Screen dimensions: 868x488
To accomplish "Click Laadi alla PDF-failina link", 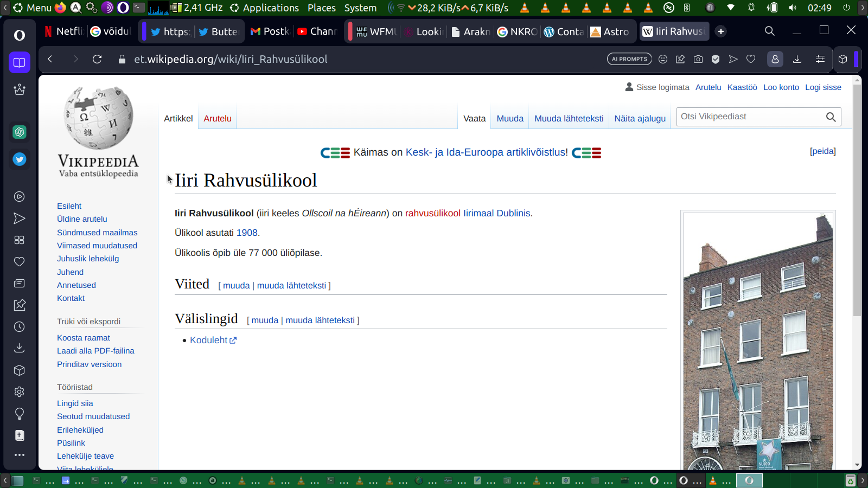I will coord(95,351).
